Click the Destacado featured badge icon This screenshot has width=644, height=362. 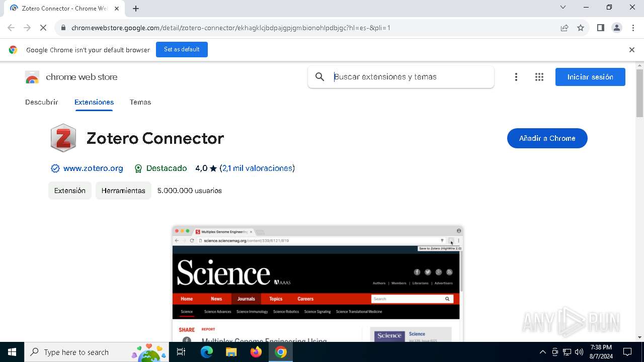[x=138, y=168]
